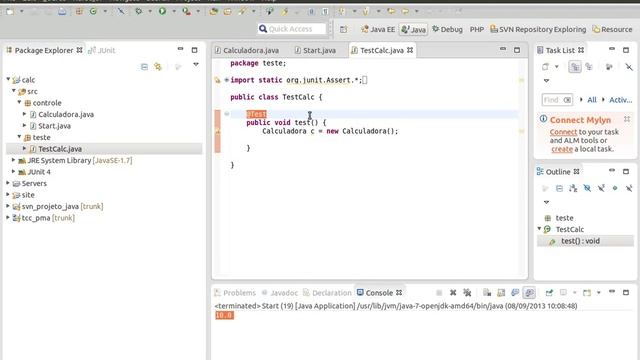Select teste package in Outline

click(x=564, y=218)
